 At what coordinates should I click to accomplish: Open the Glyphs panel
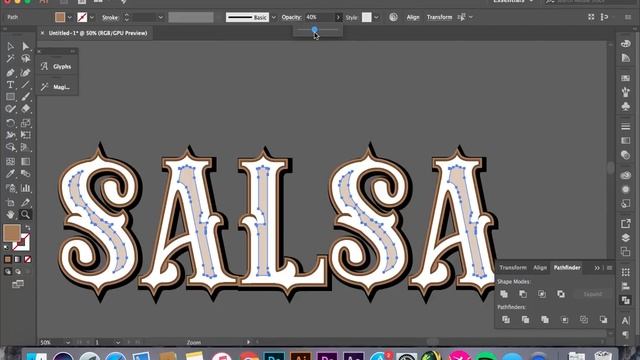point(58,67)
